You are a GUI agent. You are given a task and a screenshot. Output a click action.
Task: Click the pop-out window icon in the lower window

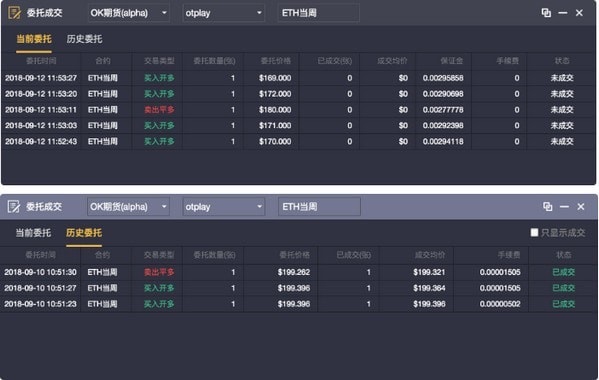click(x=547, y=207)
